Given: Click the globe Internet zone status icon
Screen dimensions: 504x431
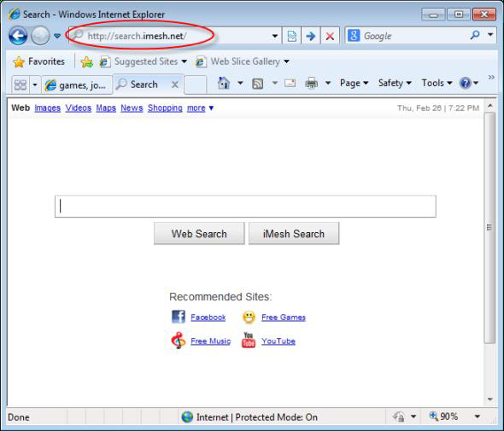Looking at the screenshot, I should (x=187, y=417).
